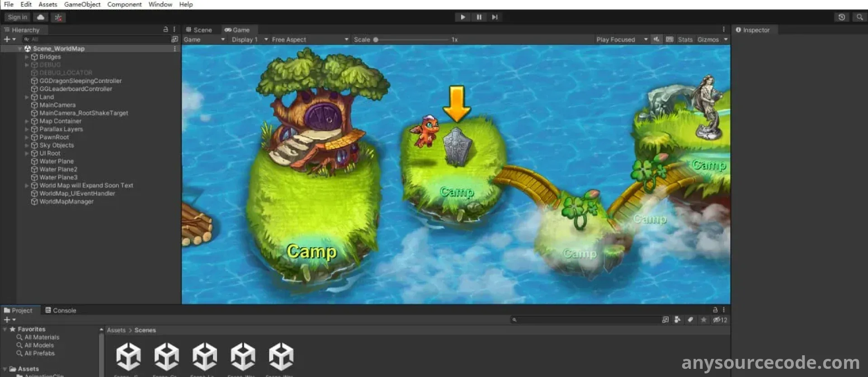Click search by type icon in Project
Viewport: 868px width, 377px height.
[x=677, y=320]
